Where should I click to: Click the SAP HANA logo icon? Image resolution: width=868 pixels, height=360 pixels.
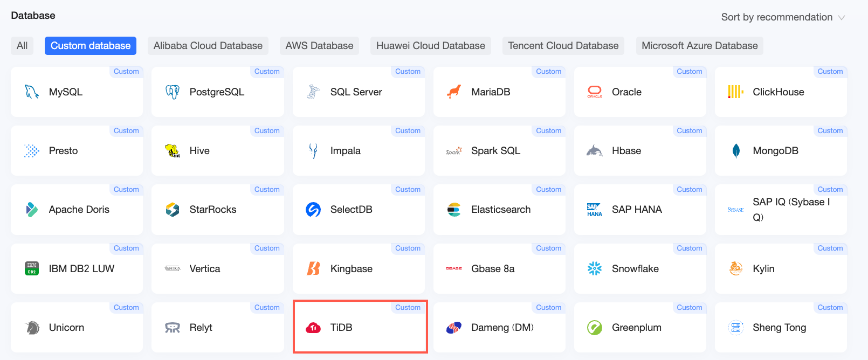(595, 210)
